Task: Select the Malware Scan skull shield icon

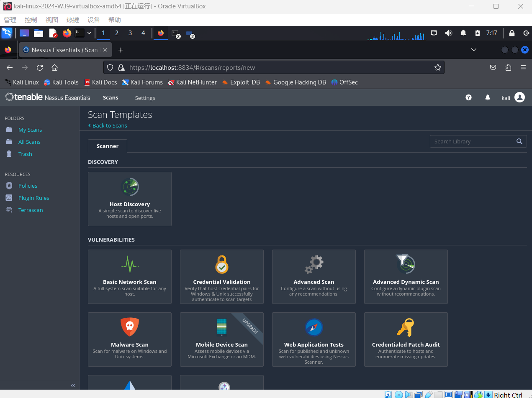Action: coord(130,327)
